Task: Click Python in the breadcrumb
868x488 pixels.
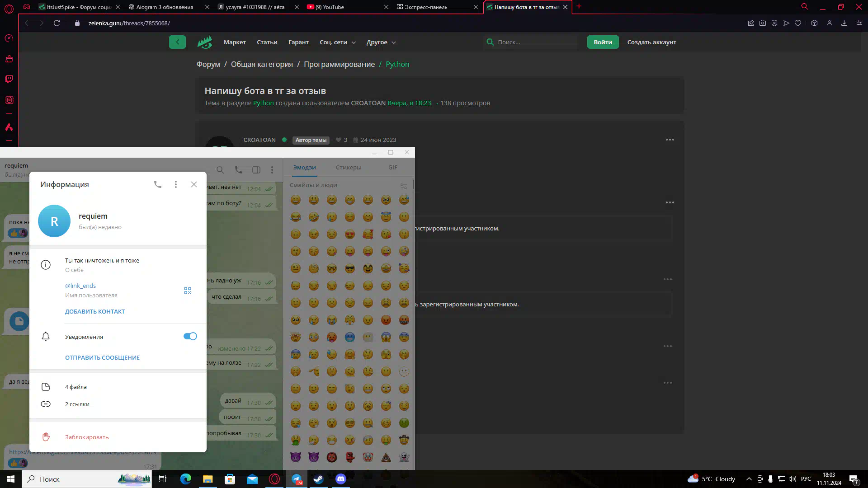Action: (397, 64)
